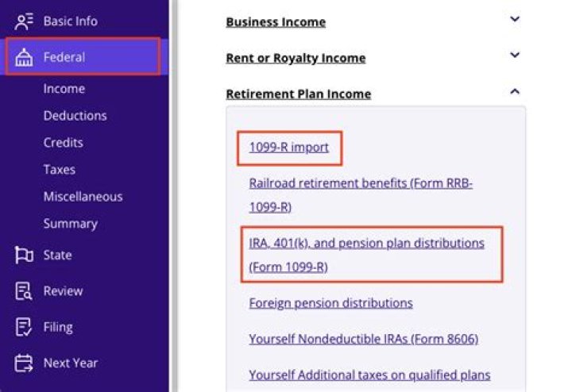View the federal Summary page
This screenshot has height=392, width=572.
tap(70, 224)
